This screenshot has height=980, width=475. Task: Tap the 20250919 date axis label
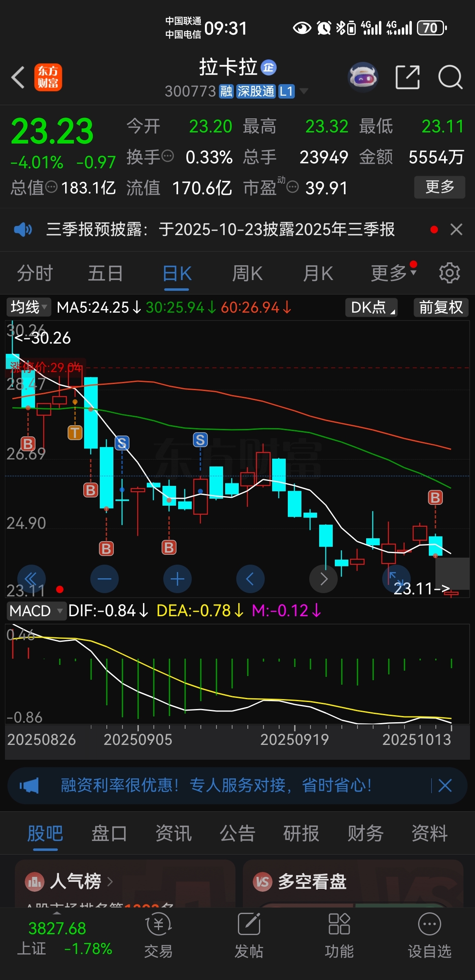(294, 740)
